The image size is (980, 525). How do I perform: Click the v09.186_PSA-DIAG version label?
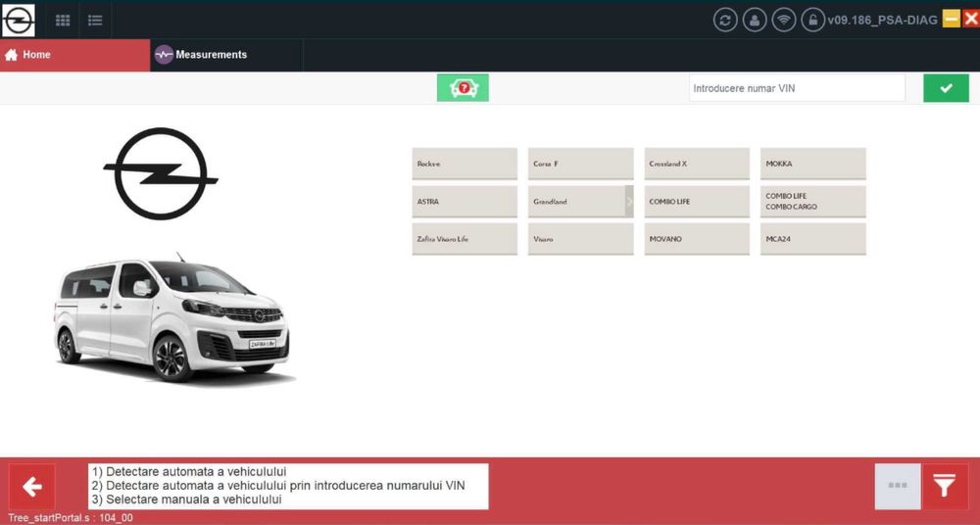coord(882,20)
